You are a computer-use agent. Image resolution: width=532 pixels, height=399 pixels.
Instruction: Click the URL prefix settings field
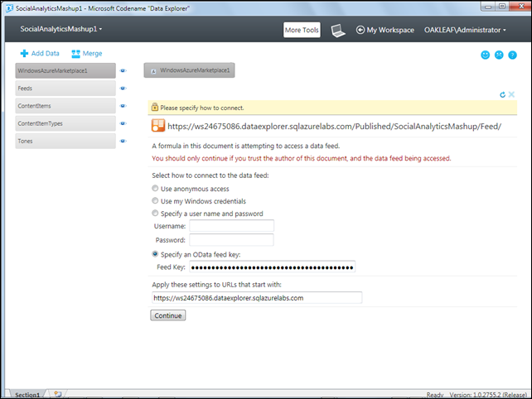[257, 298]
